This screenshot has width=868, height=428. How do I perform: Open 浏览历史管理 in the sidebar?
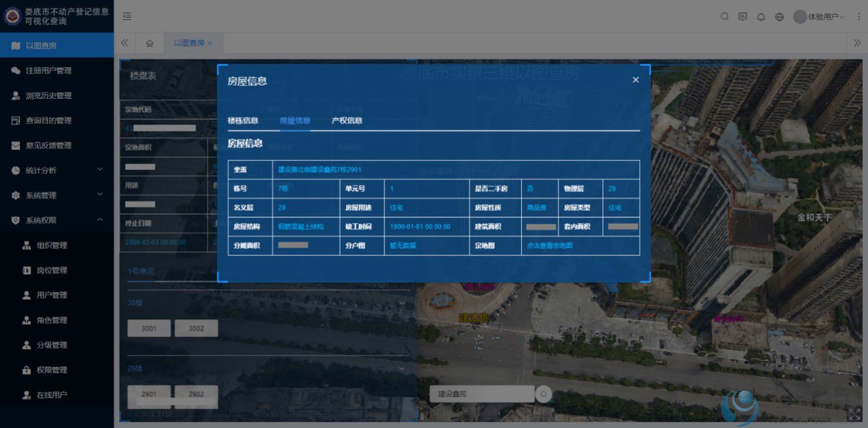pos(57,96)
